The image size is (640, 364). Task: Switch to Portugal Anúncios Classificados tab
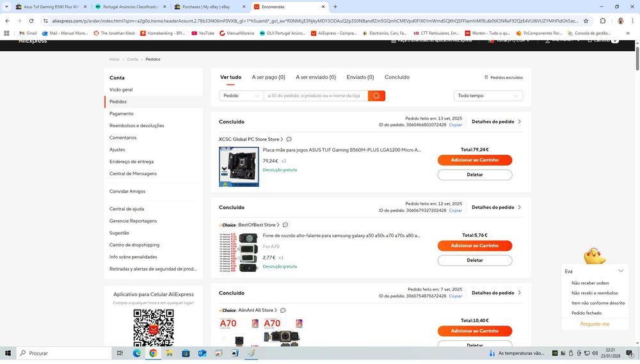click(x=131, y=6)
